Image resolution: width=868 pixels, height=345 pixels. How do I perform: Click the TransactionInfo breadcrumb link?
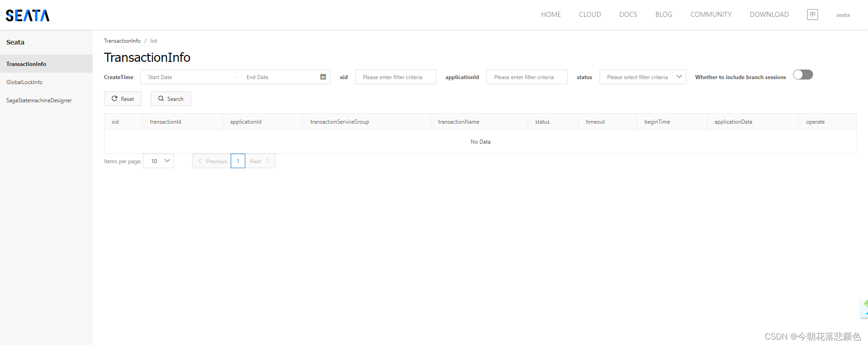coord(122,41)
